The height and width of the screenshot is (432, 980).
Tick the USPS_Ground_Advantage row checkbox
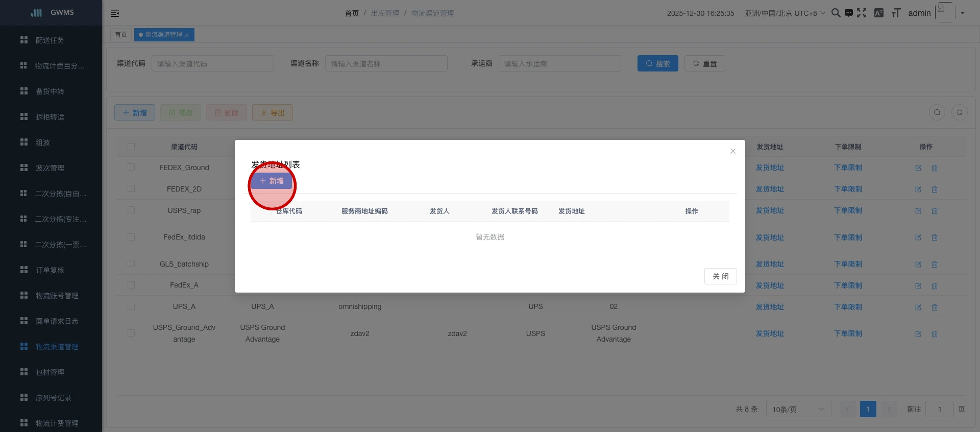click(x=131, y=333)
